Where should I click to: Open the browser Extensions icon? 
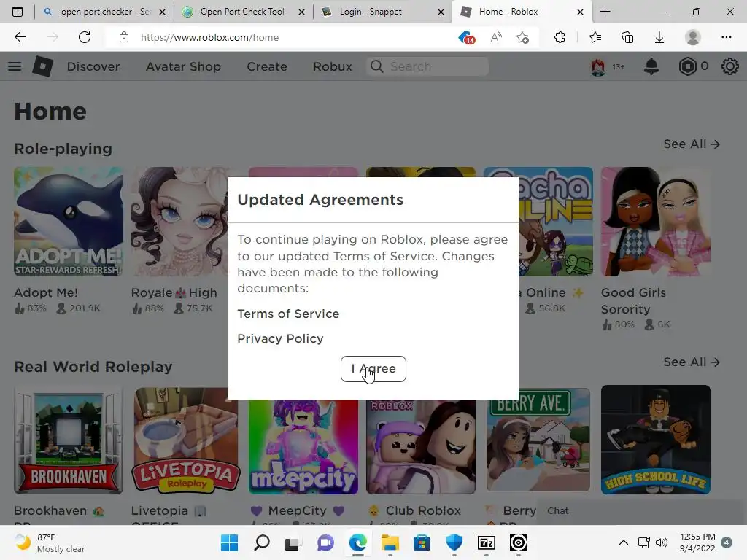tap(560, 37)
